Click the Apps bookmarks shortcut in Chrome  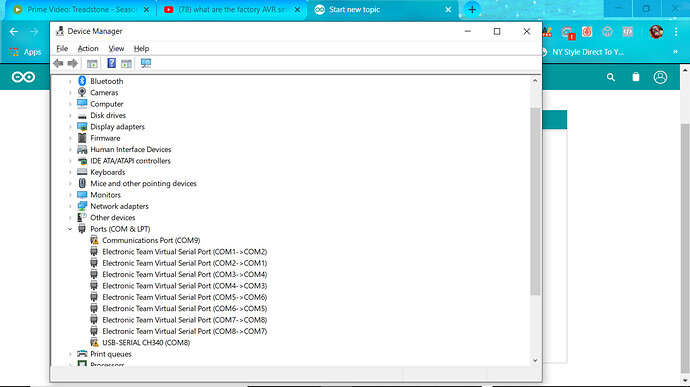click(x=26, y=52)
